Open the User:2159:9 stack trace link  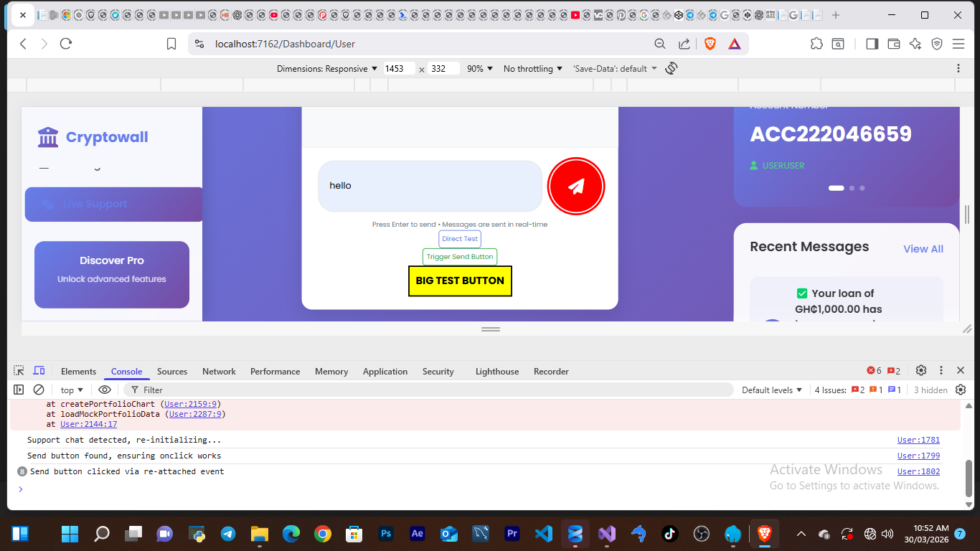(192, 404)
